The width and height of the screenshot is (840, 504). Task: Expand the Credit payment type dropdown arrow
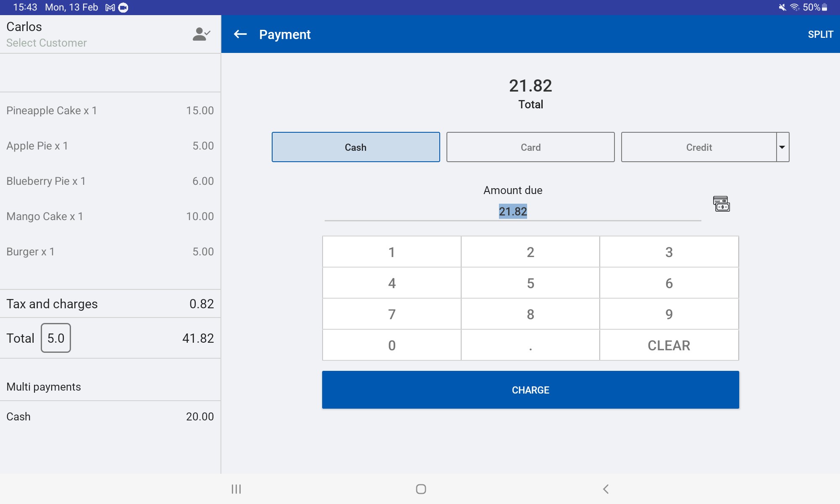coord(782,147)
